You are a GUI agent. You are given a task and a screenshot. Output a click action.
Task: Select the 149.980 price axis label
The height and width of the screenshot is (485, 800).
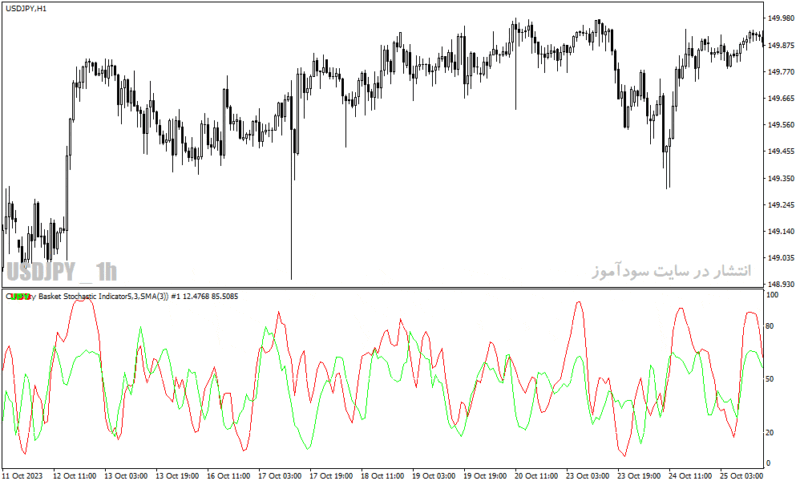point(781,18)
